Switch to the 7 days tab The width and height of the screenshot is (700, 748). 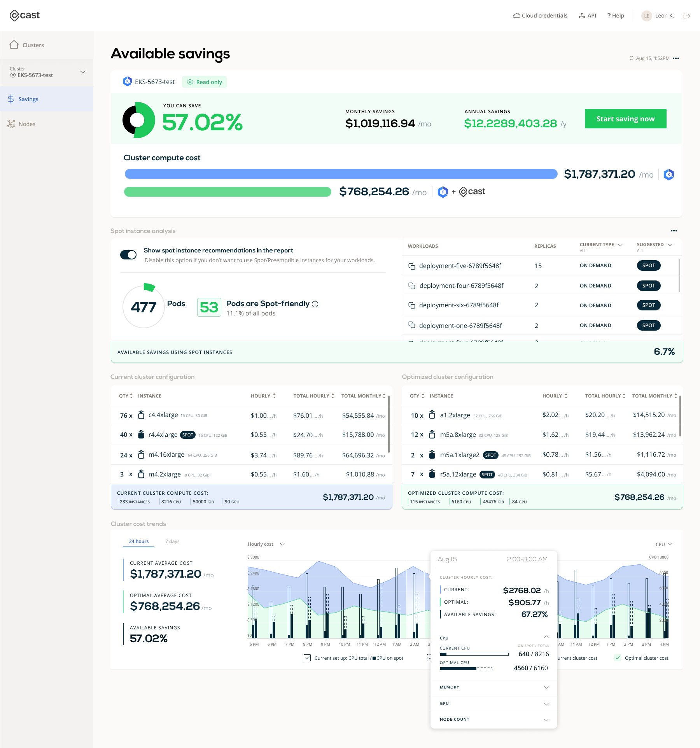(x=172, y=541)
